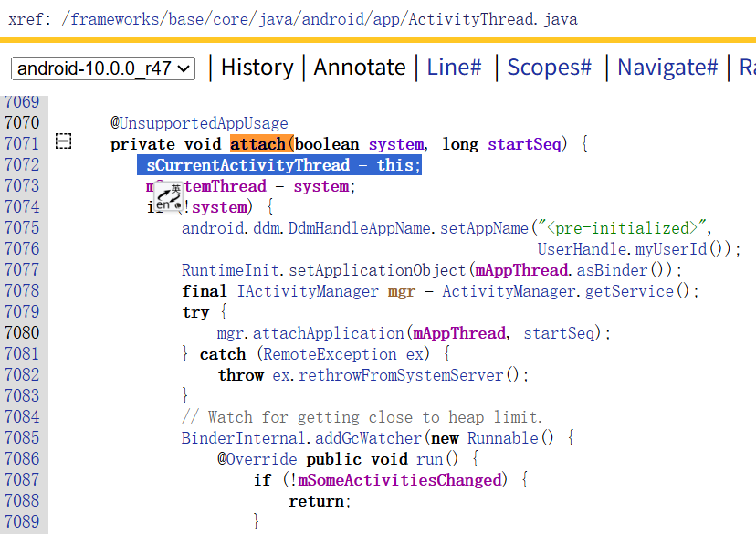The width and height of the screenshot is (756, 534).
Task: Click DdmHandleAppName on line 7075
Action: click(x=359, y=228)
